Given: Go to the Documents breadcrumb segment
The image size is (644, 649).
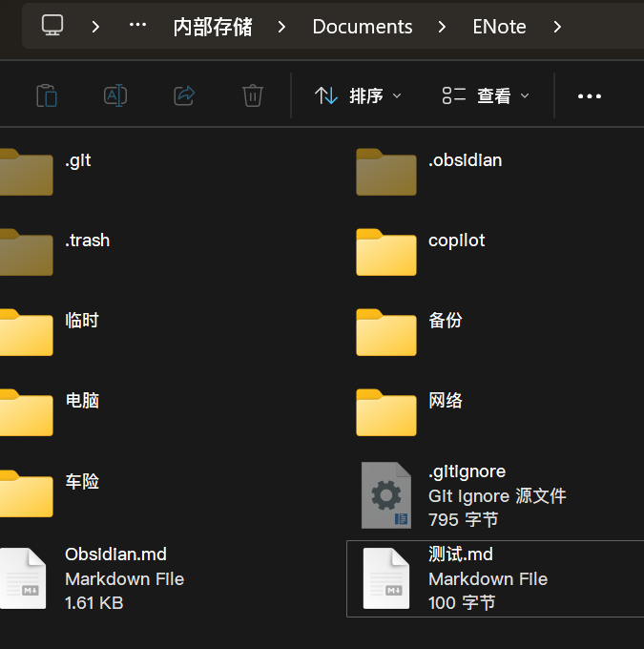Looking at the screenshot, I should coord(363,27).
